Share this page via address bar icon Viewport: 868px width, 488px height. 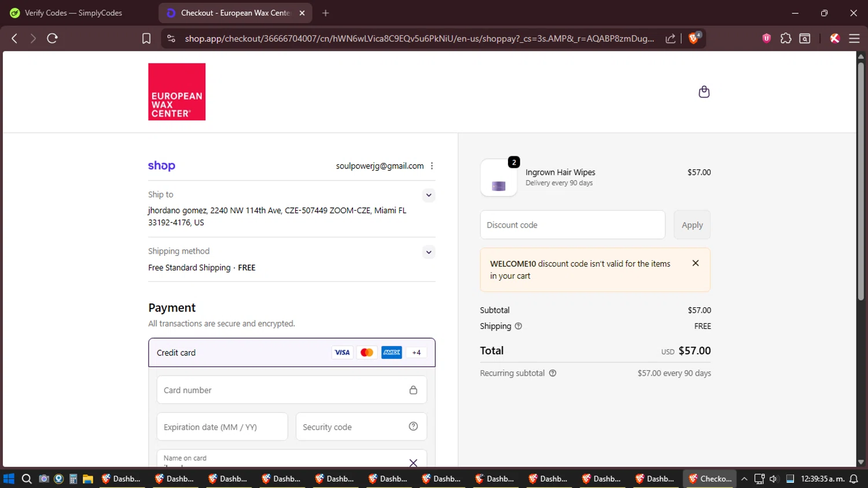[671, 38]
